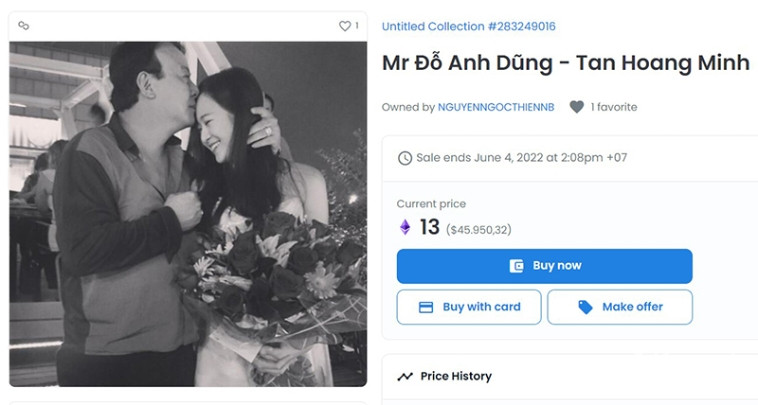The image size is (758, 405).
Task: Select Make offer
Action: pyautogui.click(x=620, y=307)
